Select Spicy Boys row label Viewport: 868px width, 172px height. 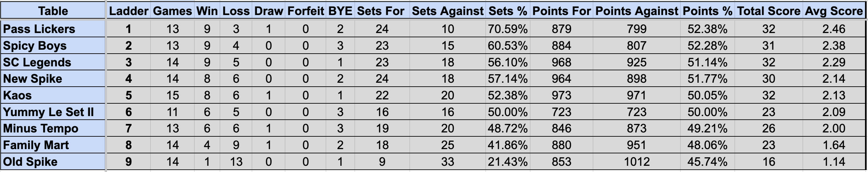(x=53, y=45)
